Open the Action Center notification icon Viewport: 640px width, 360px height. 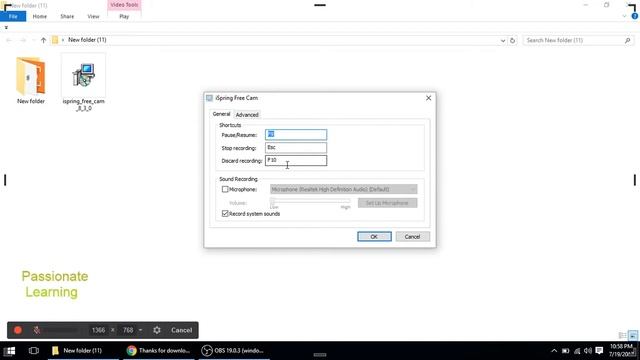tap(599, 351)
